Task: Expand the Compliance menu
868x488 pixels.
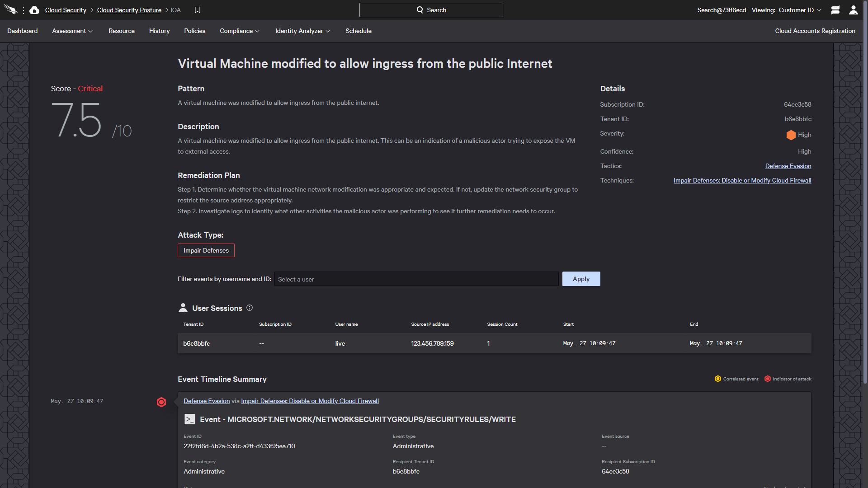Action: (x=240, y=31)
